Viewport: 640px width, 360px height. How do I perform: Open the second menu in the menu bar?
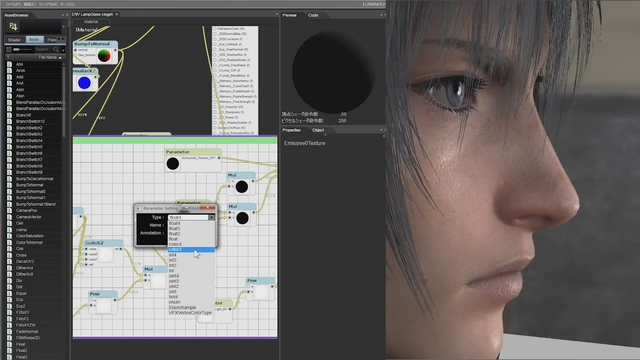29,4
